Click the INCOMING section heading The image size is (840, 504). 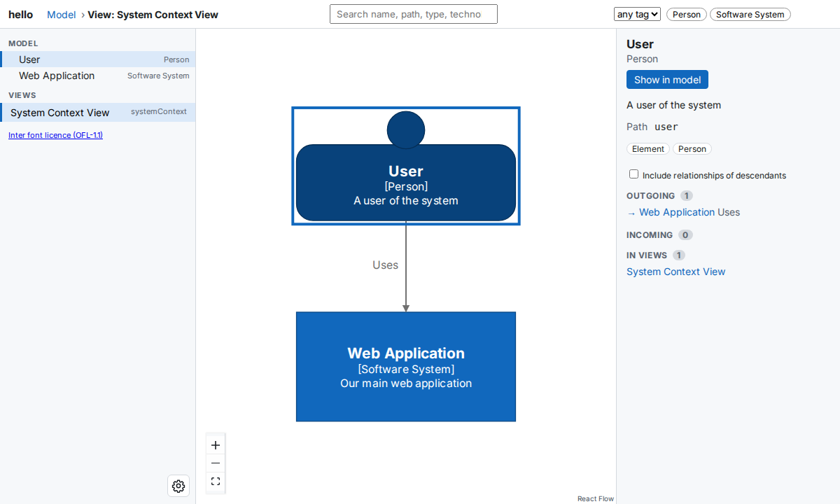tap(650, 235)
